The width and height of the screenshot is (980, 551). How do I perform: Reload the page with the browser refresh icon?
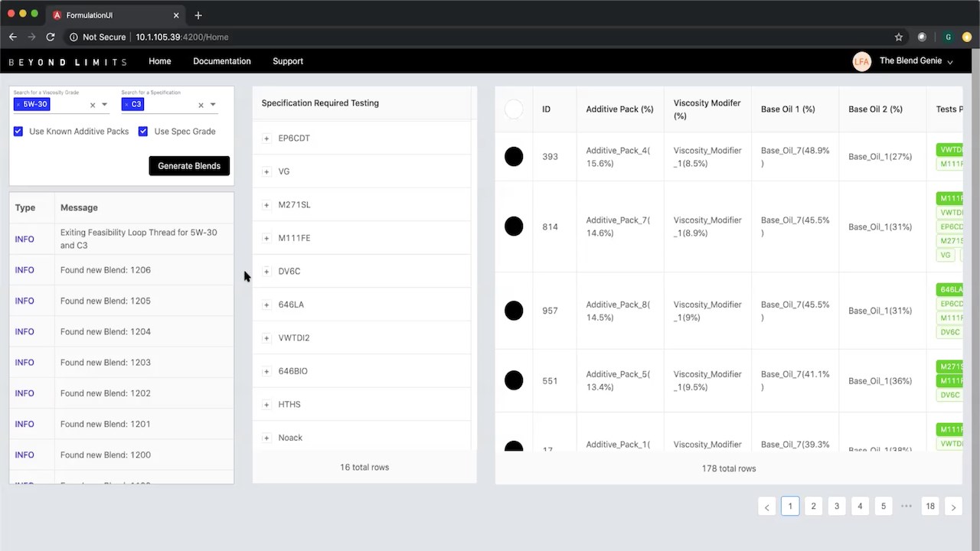coord(51,37)
